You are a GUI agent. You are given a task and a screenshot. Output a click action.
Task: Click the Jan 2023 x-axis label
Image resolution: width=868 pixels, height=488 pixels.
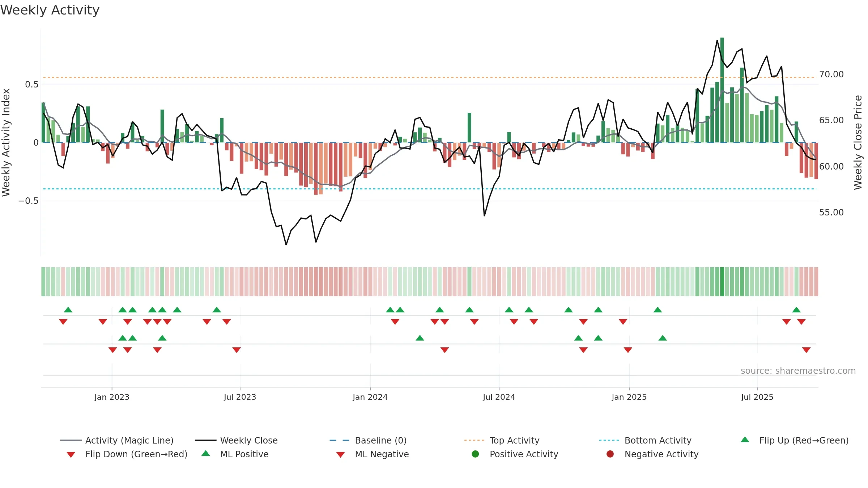[x=112, y=397]
